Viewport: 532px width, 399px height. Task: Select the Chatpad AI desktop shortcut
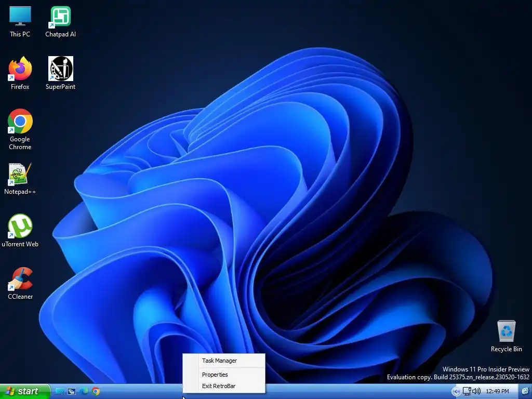coord(60,22)
